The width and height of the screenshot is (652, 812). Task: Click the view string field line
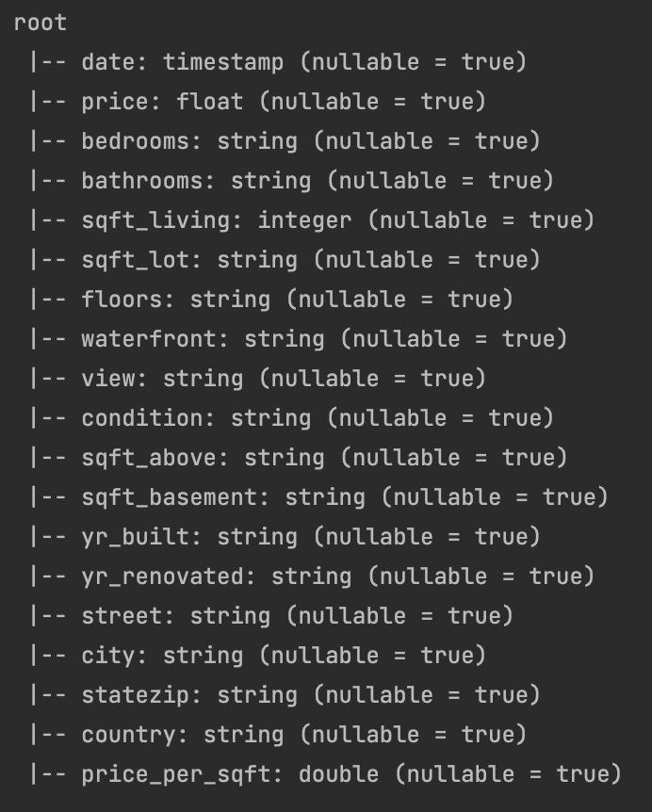click(x=258, y=379)
